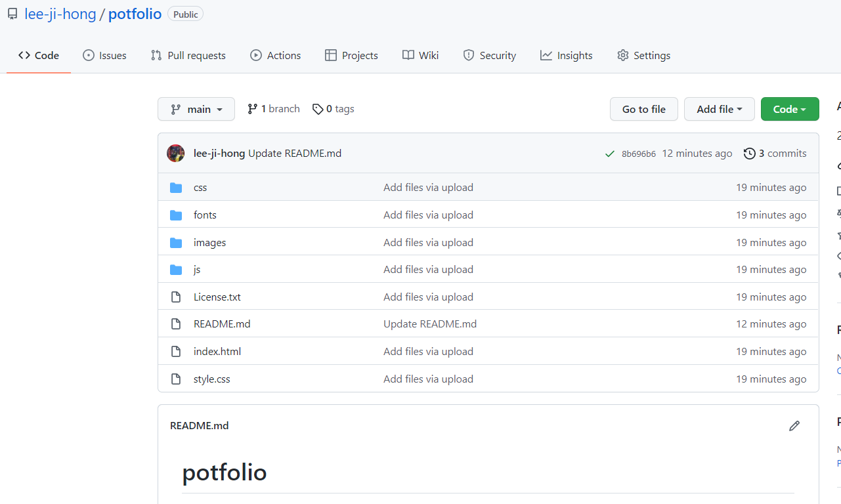This screenshot has height=504, width=841.
Task: Click Add files via upload on js row
Action: pos(428,270)
